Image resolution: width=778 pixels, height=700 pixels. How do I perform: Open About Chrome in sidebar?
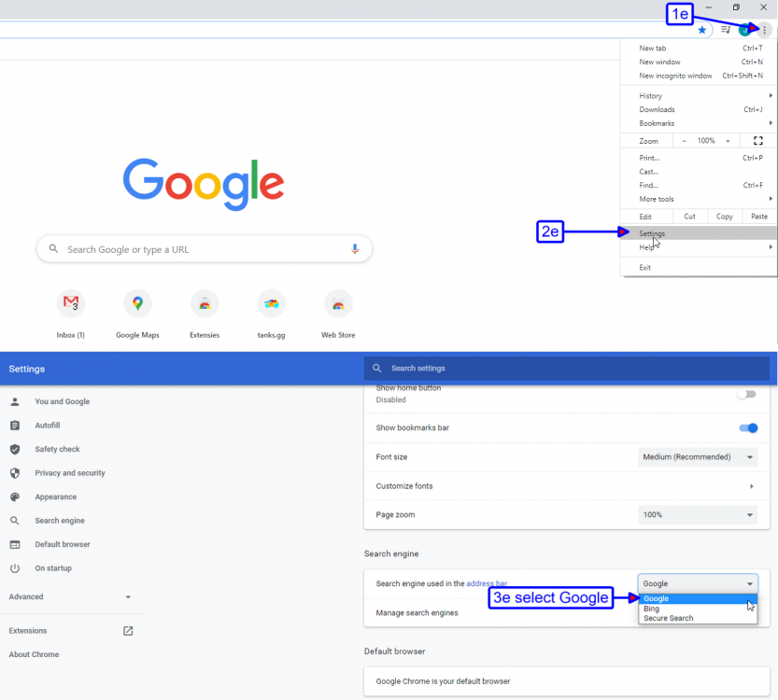tap(34, 654)
